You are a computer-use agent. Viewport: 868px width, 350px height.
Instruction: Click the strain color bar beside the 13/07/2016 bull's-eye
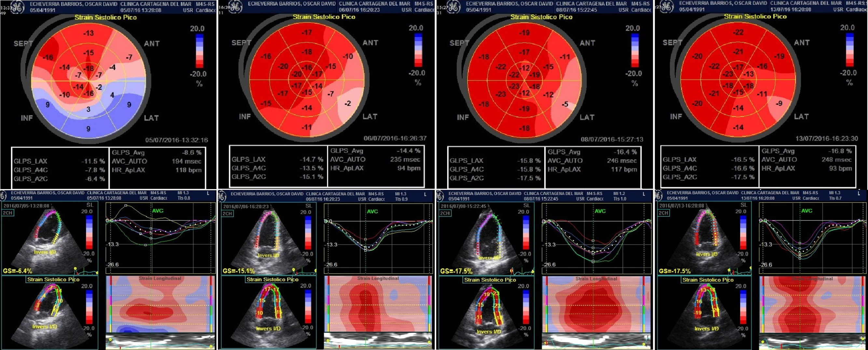click(x=850, y=49)
